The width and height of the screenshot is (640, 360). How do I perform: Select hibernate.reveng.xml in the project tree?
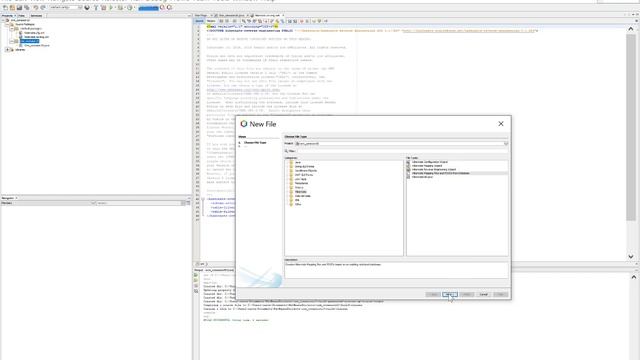click(37, 37)
